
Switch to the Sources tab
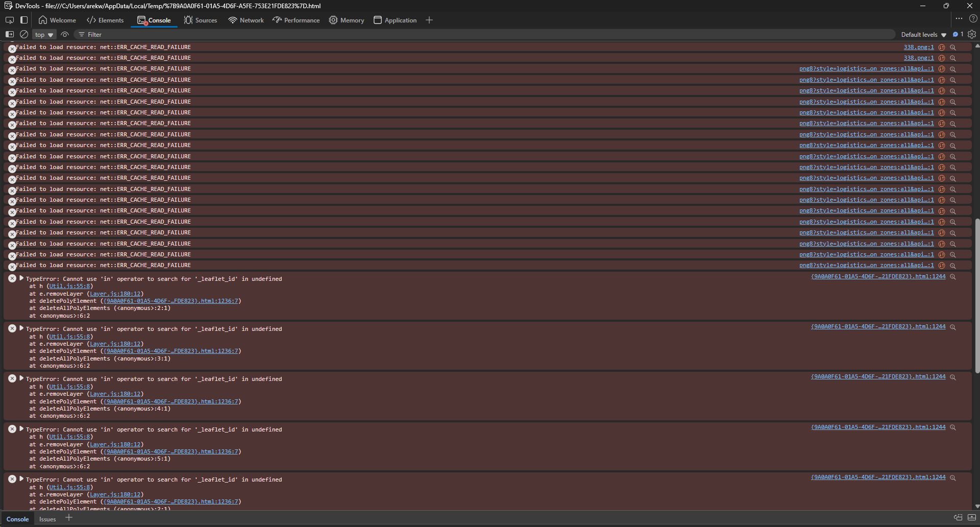[x=201, y=20]
